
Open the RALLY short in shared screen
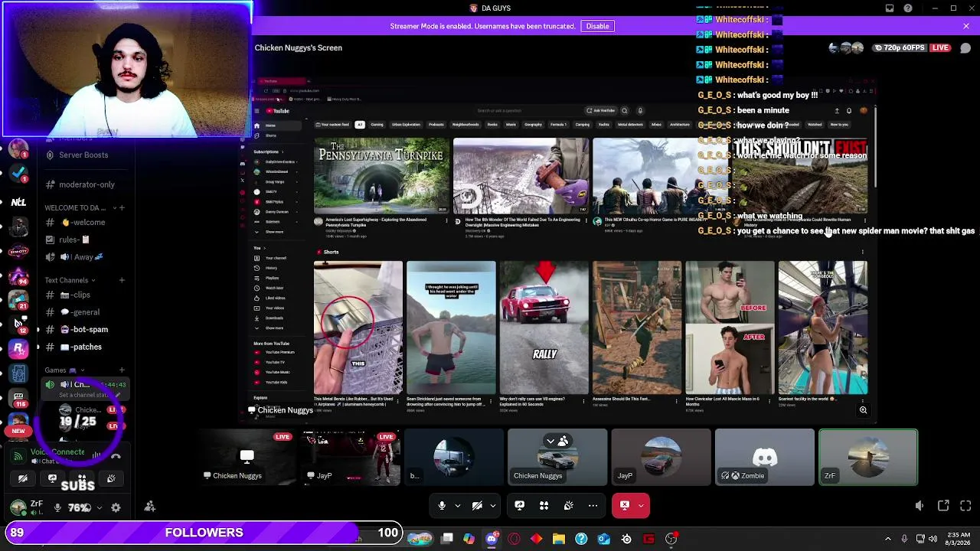(x=544, y=328)
